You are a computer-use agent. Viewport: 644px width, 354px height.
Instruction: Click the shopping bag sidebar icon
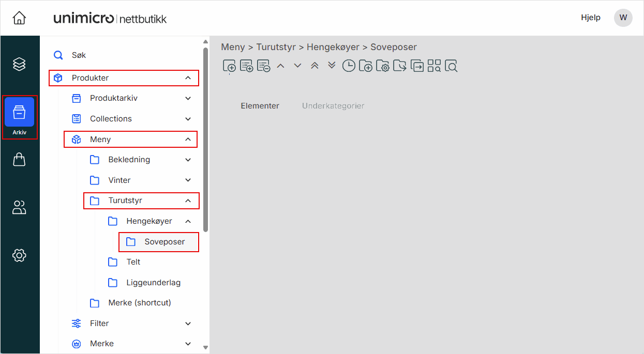tap(19, 160)
